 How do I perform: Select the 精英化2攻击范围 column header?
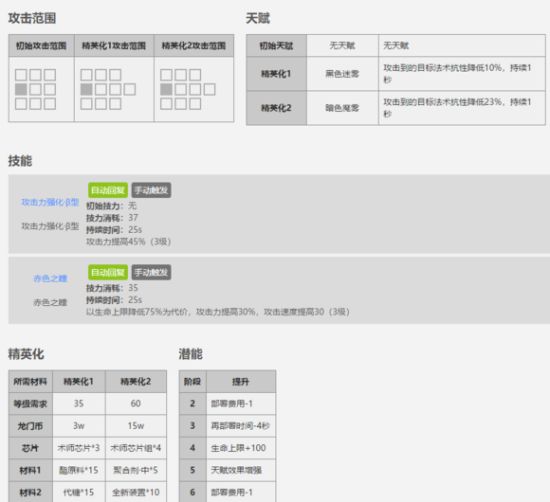pos(194,46)
